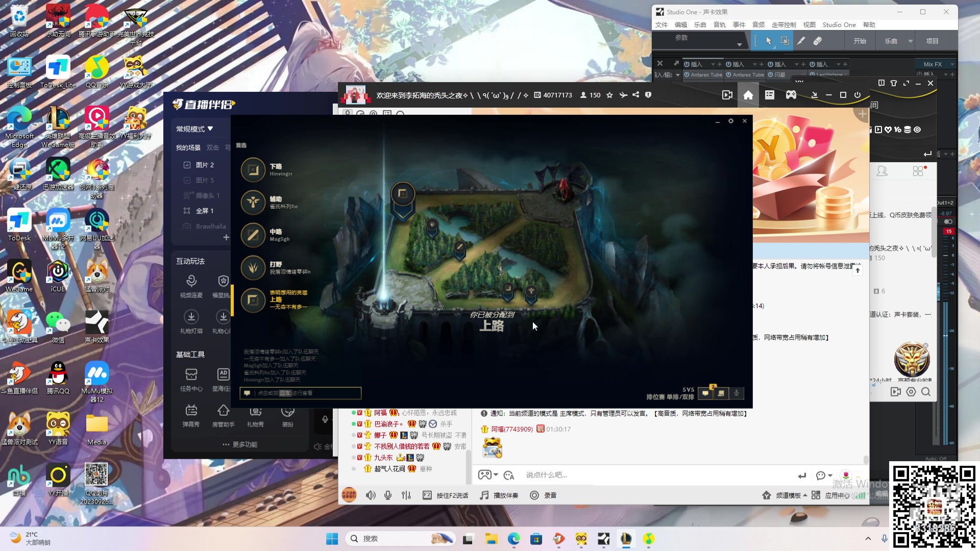Open 视频连麦 interactive feature

(x=191, y=286)
